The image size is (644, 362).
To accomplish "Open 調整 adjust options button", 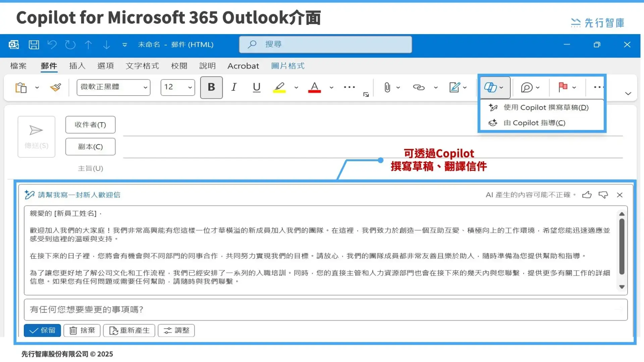I will [176, 330].
